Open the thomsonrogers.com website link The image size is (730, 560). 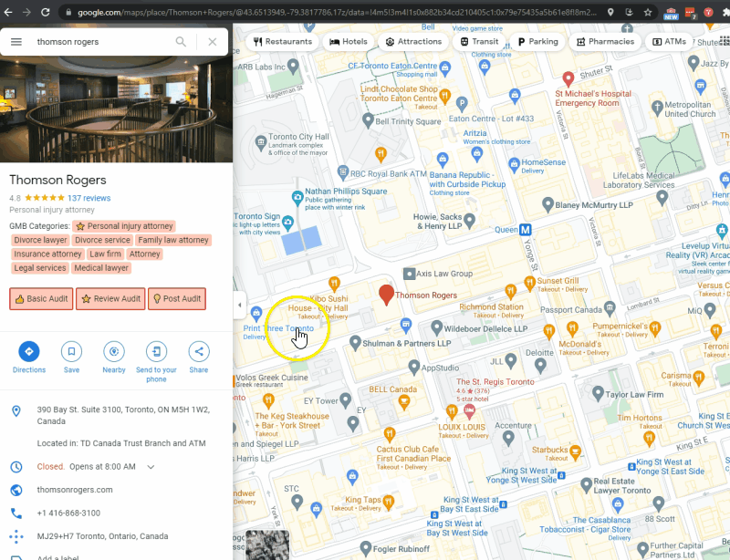point(75,490)
